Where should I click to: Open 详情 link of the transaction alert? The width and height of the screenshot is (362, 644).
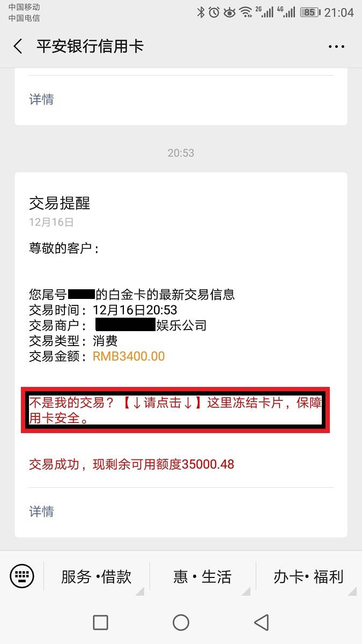(x=41, y=511)
